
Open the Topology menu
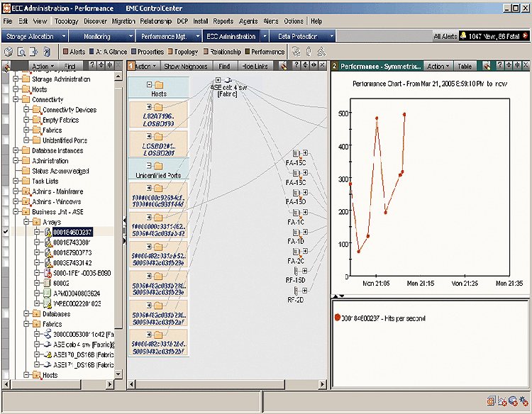point(67,21)
